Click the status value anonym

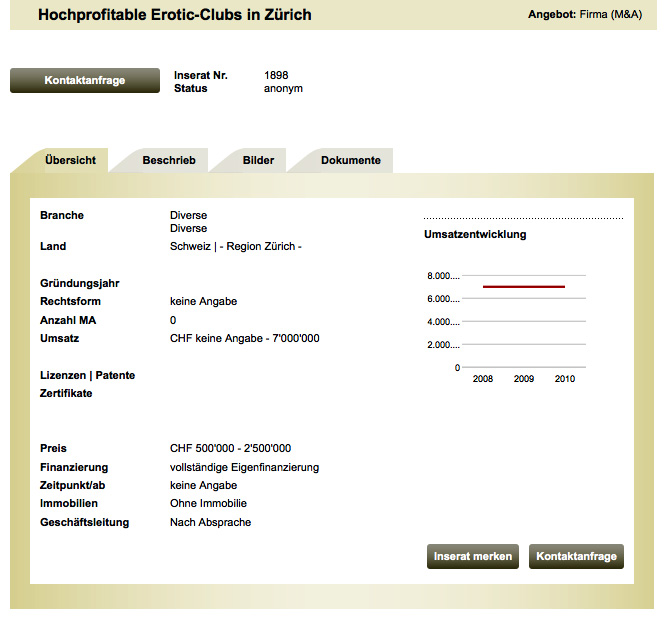click(283, 88)
